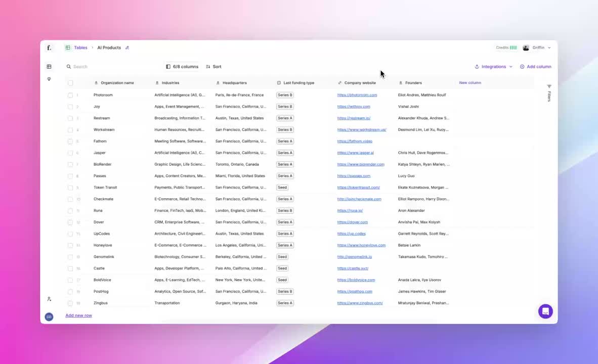Check the Photoroom row checkbox

(x=70, y=95)
